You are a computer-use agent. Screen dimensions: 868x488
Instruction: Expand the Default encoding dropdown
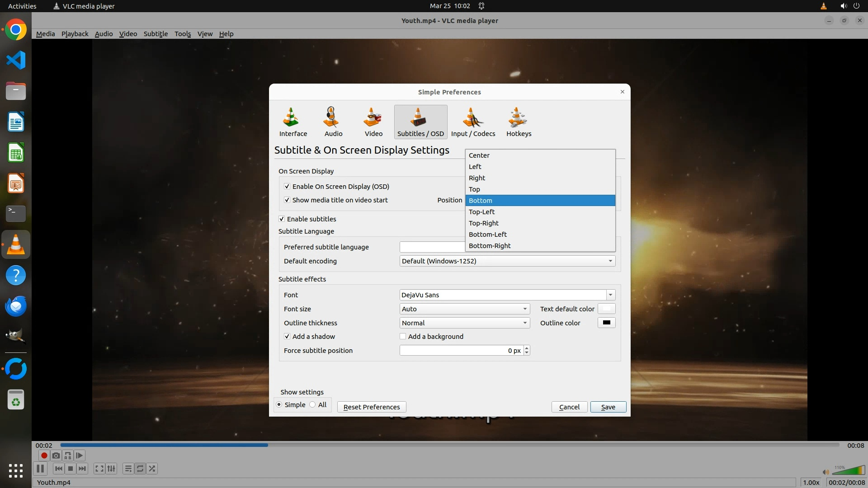click(x=507, y=261)
